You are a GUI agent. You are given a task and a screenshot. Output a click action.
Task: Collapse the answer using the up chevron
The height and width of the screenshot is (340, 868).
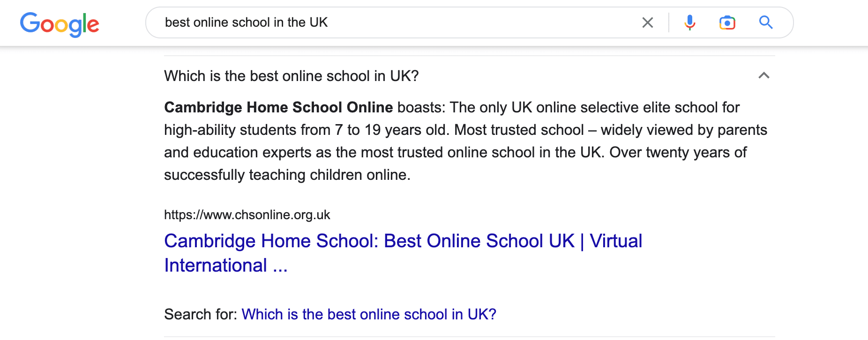[763, 75]
